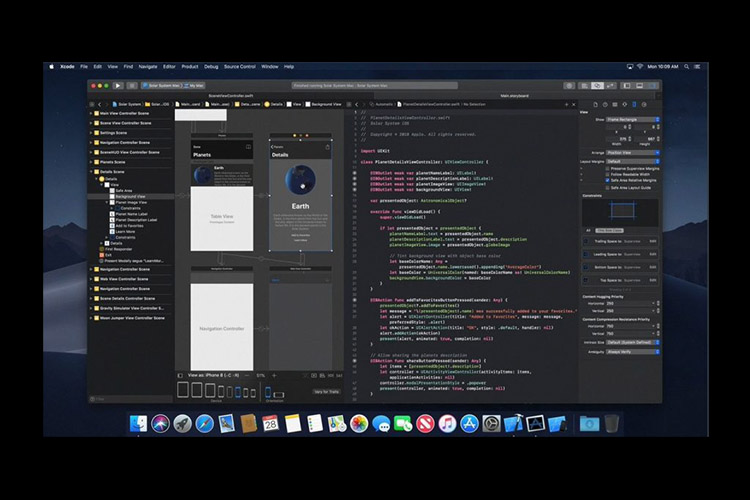Viewport: 750px width, 500px height.
Task: Open the Arrange Position View dropdown
Action: point(633,153)
